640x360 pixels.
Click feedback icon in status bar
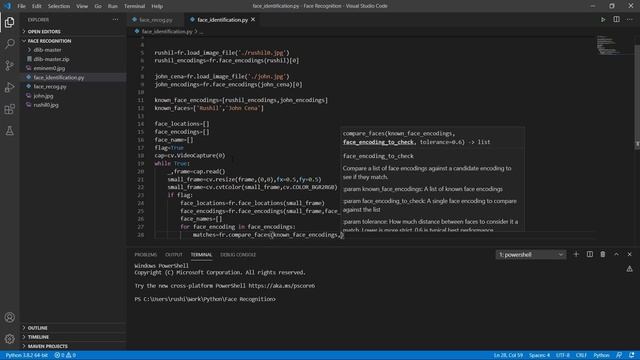pyautogui.click(x=619, y=356)
